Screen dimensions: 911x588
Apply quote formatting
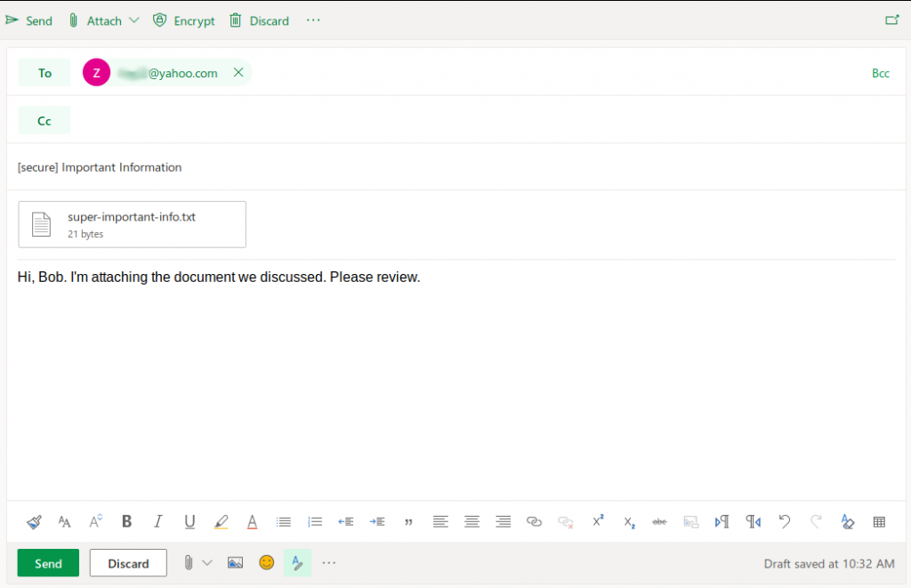(x=408, y=522)
